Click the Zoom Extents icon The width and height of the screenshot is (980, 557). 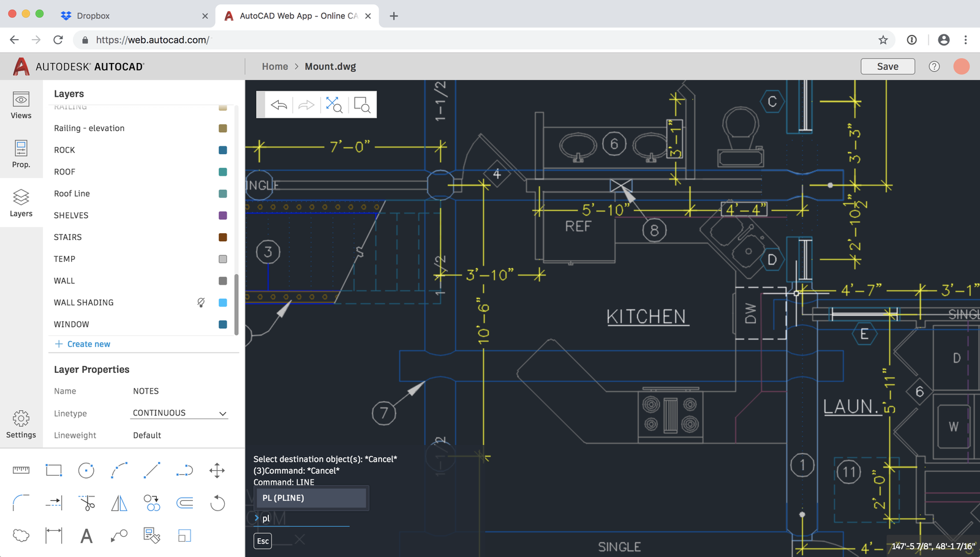pos(334,105)
